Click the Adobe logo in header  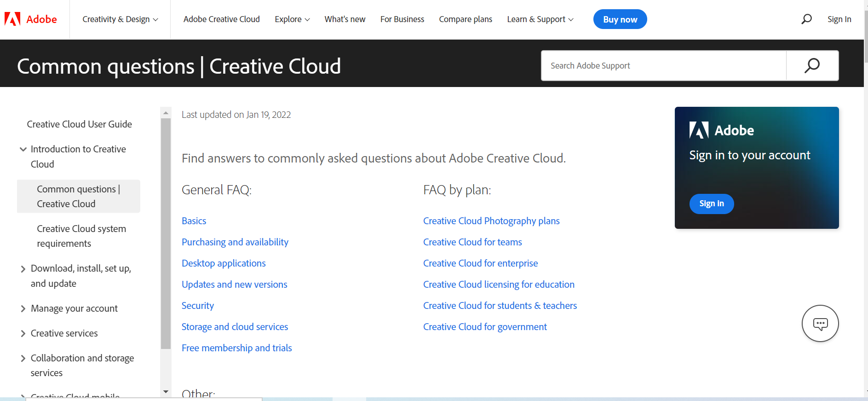click(x=31, y=19)
